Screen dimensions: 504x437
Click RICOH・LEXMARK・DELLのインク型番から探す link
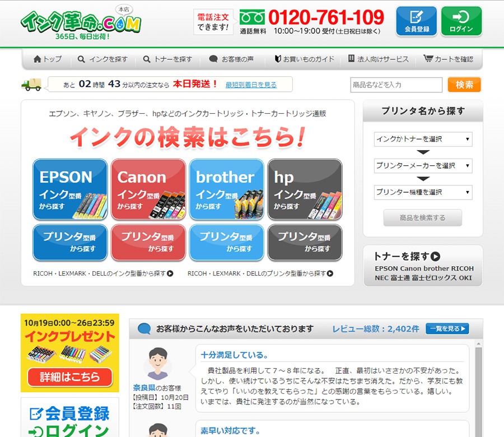(x=103, y=273)
